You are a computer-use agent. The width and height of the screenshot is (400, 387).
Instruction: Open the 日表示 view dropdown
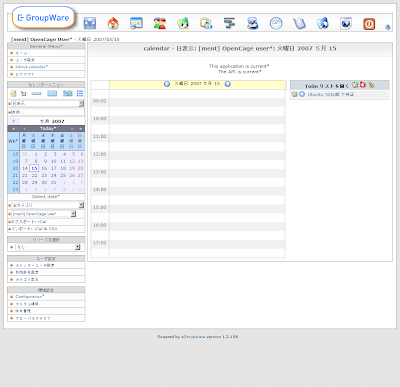tap(48, 104)
